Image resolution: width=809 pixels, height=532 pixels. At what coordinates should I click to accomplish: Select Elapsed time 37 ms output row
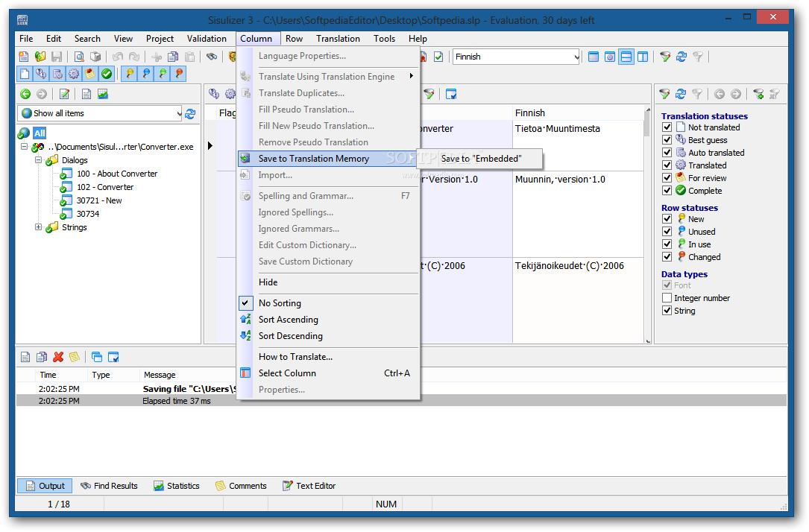[x=401, y=401]
